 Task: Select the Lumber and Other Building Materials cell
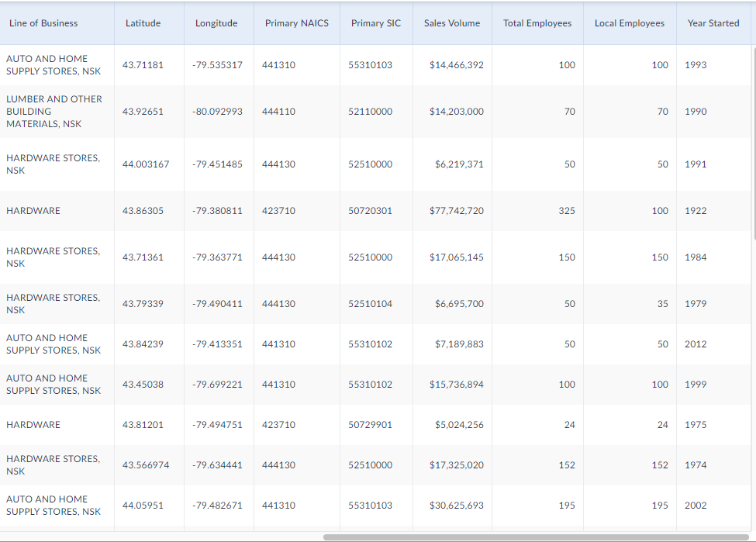tap(54, 112)
